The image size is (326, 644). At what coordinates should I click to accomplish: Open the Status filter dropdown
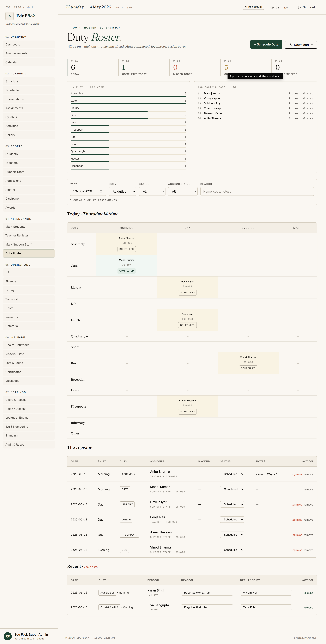[x=152, y=192]
